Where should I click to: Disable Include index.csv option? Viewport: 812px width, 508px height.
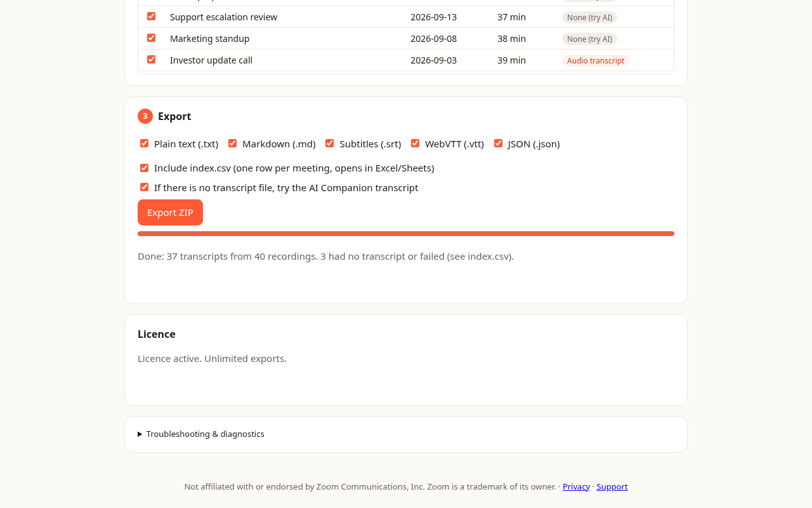pyautogui.click(x=144, y=168)
